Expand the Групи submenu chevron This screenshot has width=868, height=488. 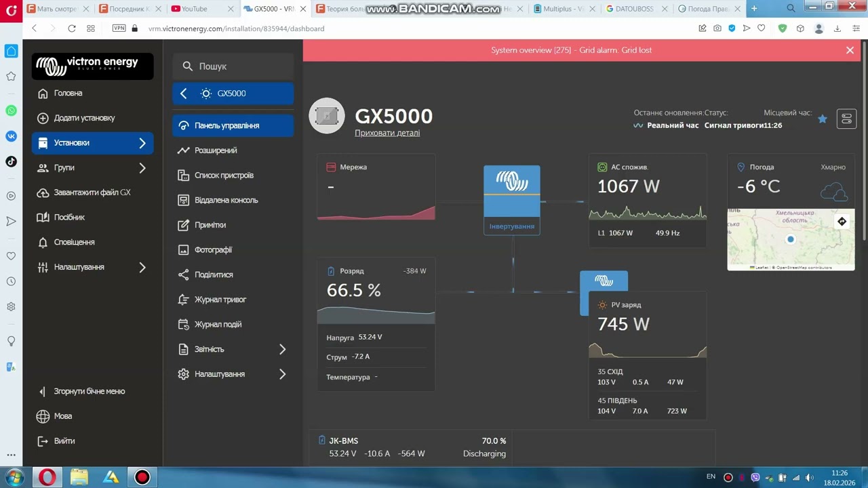142,167
